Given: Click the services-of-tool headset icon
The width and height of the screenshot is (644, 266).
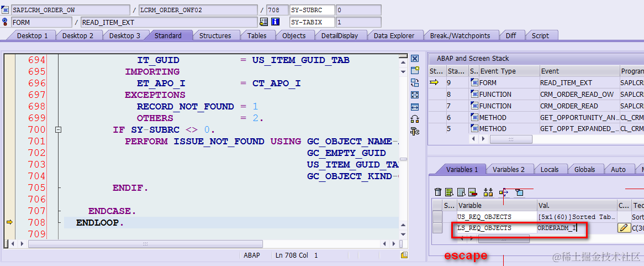Looking at the screenshot, I should point(415,119).
